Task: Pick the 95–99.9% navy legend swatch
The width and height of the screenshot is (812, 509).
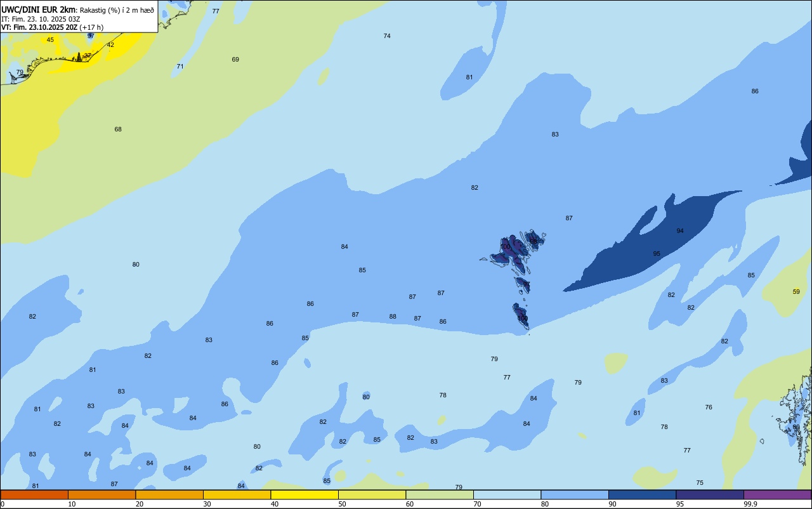Action: (710, 494)
